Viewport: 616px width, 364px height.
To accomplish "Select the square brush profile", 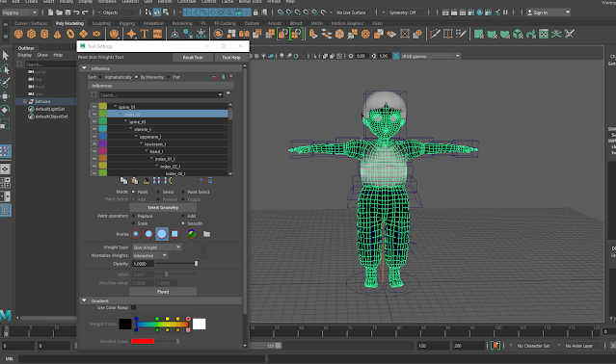I will coord(174,234).
